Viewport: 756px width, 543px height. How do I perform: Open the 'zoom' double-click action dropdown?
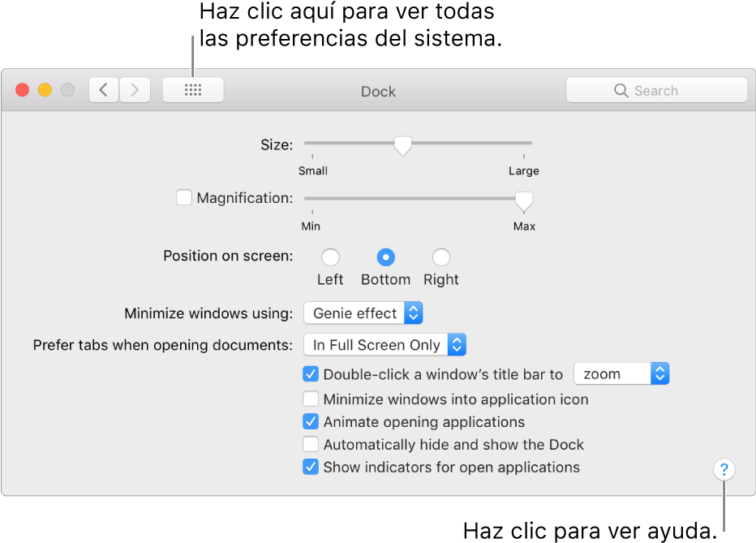tap(621, 373)
